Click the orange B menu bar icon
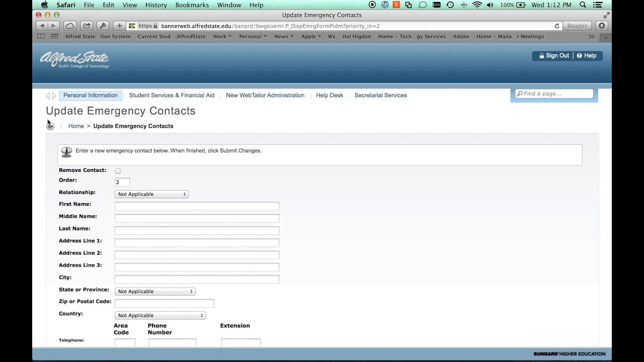Screen dimensions: 644x362 click(397, 5)
